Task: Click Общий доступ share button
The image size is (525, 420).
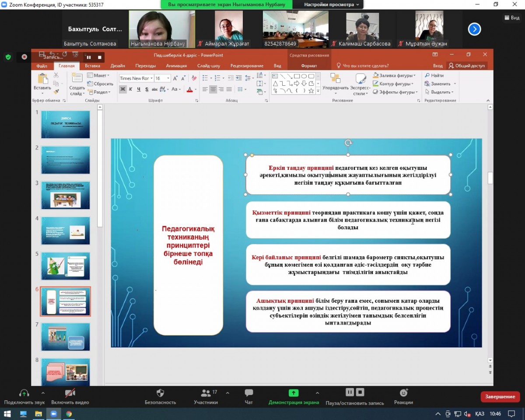Action: [467, 66]
